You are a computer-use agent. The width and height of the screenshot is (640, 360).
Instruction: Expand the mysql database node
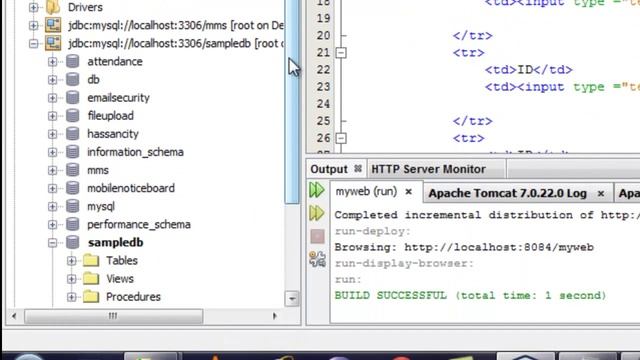pos(52,207)
